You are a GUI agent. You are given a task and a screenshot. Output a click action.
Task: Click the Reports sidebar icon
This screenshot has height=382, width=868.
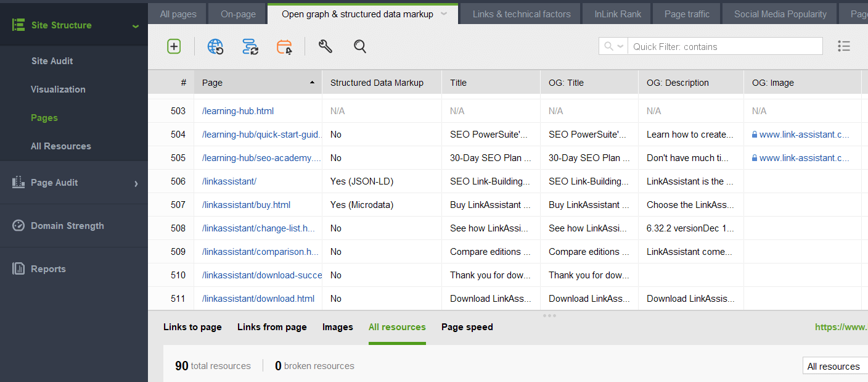click(x=18, y=269)
